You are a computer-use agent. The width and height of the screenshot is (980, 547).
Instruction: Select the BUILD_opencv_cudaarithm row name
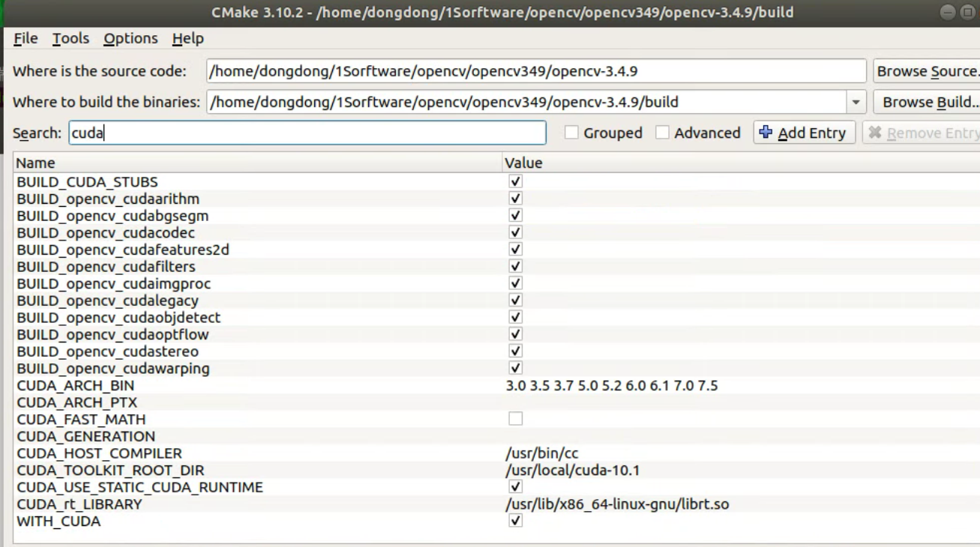click(x=108, y=199)
